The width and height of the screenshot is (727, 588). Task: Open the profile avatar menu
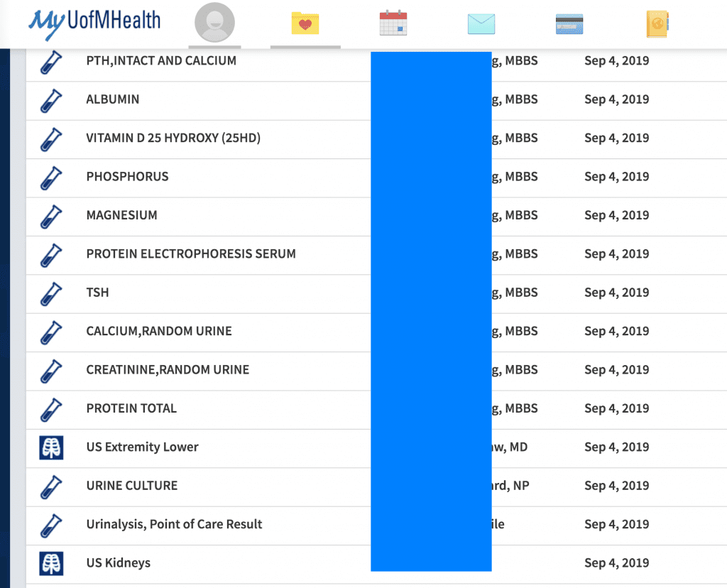pyautogui.click(x=216, y=24)
